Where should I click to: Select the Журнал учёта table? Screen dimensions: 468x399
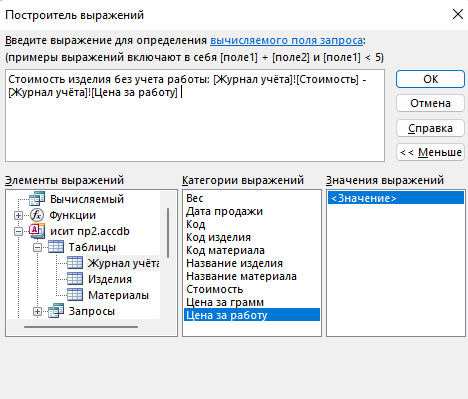[x=123, y=263]
